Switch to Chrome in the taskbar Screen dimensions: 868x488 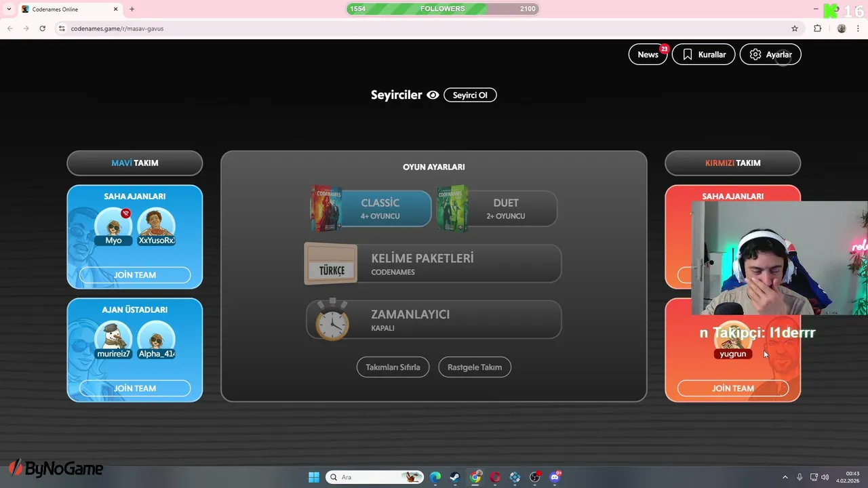click(x=475, y=477)
